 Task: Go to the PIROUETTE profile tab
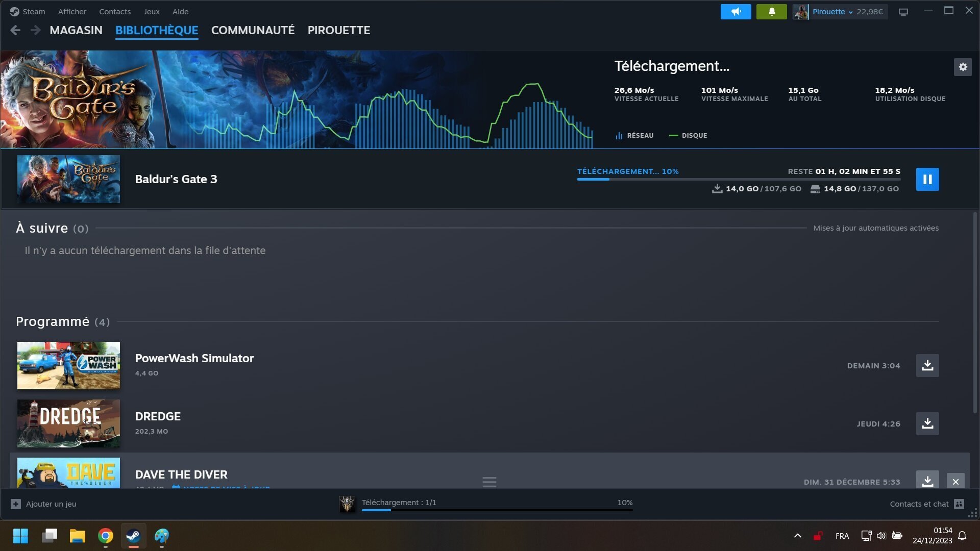(x=338, y=30)
